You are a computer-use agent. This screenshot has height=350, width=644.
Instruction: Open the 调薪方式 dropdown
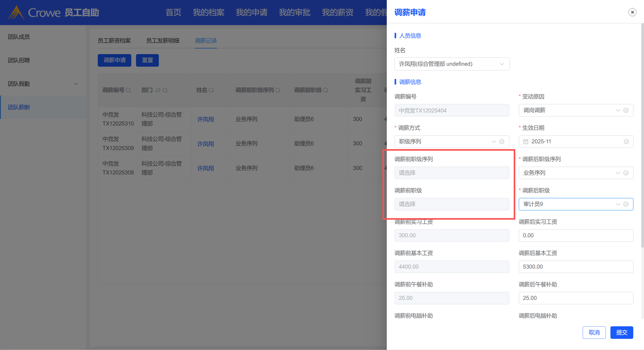pos(445,142)
